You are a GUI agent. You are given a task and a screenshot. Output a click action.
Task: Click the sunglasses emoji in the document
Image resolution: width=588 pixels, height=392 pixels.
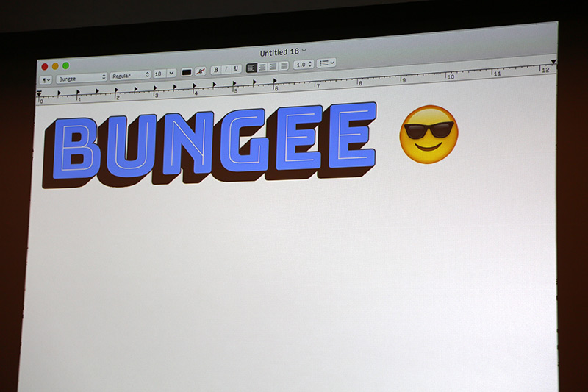click(429, 135)
